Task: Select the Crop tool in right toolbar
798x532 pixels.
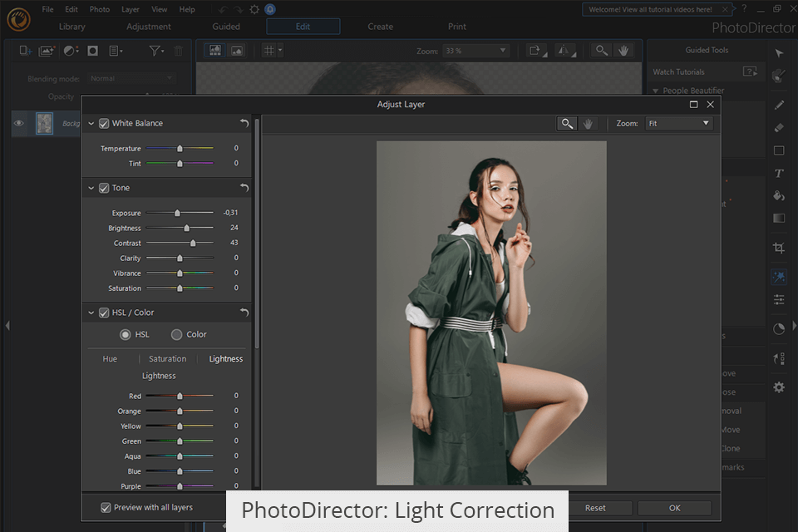Action: point(779,248)
